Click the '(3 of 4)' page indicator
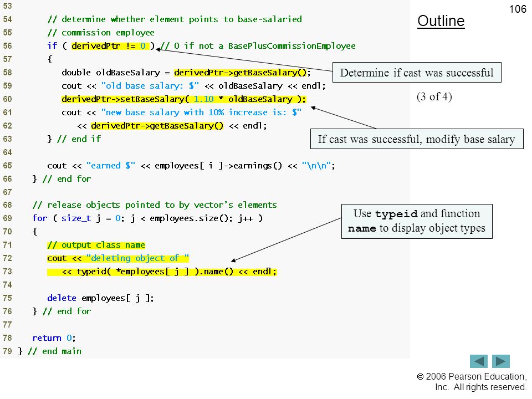532x399 pixels. 434,96
